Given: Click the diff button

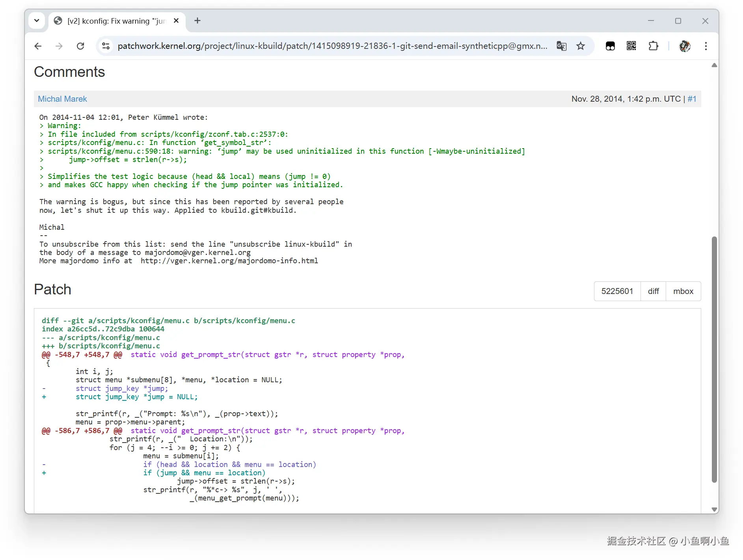Looking at the screenshot, I should [653, 291].
